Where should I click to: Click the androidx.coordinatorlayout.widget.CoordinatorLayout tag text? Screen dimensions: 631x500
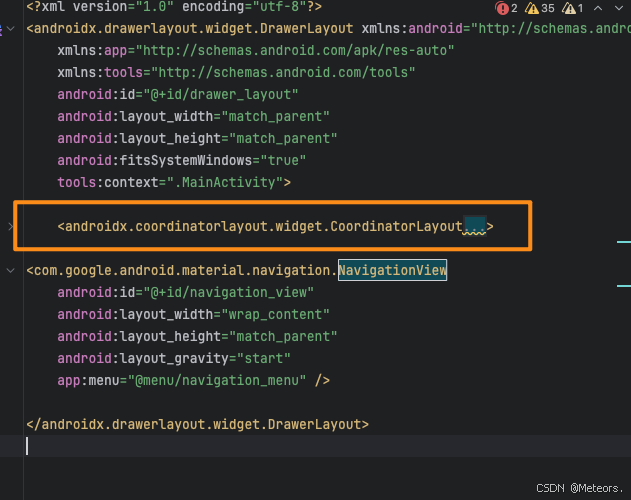[260, 227]
